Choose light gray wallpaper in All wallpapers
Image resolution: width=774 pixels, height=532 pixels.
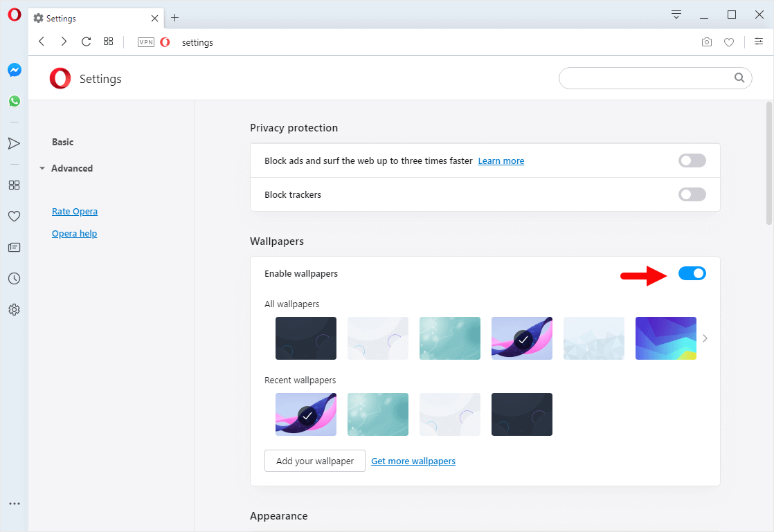[x=378, y=338]
